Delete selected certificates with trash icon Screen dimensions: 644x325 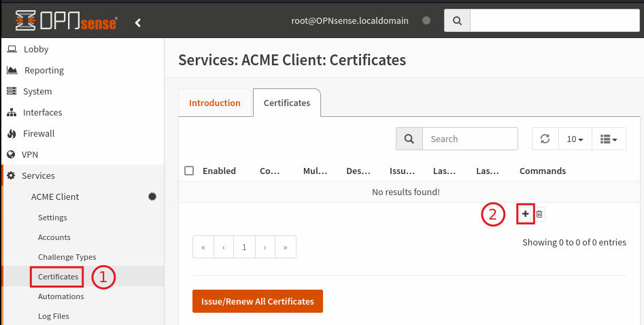click(539, 214)
